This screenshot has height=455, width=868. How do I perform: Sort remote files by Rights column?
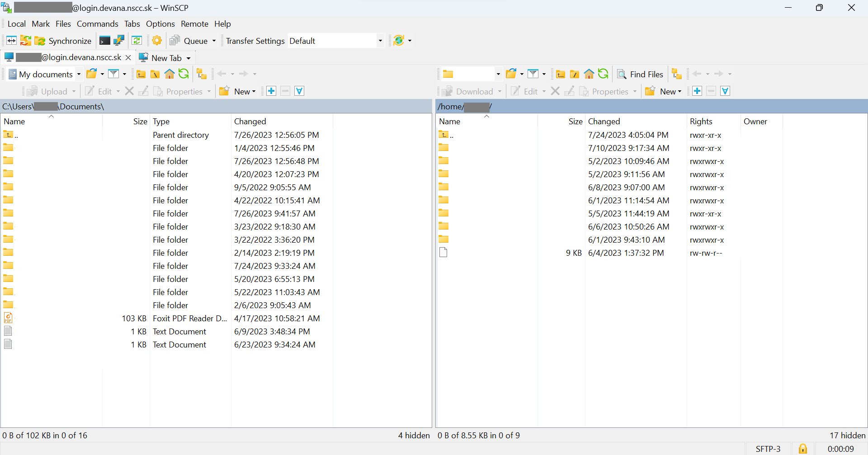(x=701, y=122)
